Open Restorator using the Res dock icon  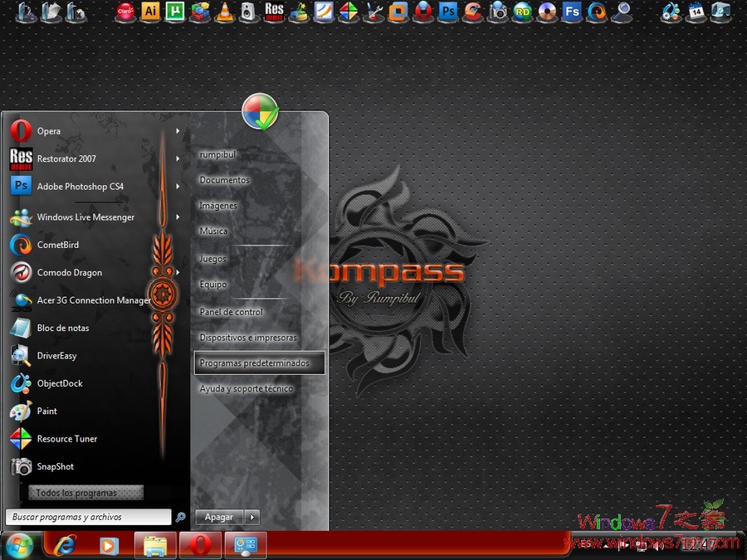tap(274, 13)
